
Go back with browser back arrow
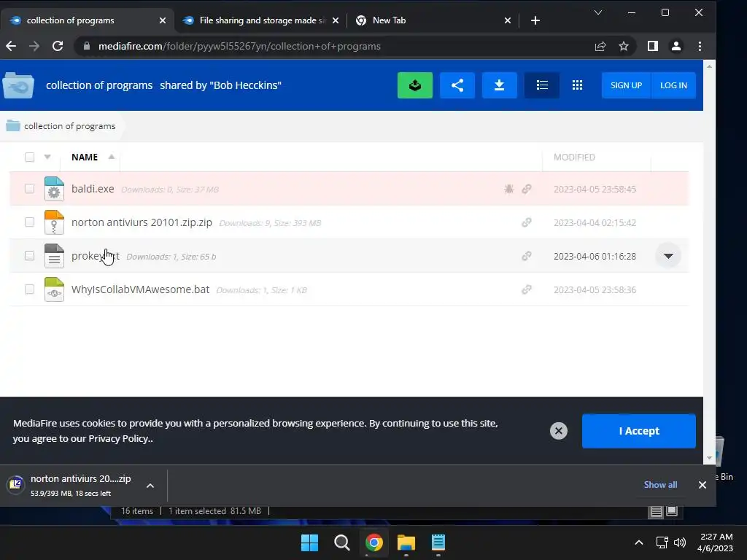(x=11, y=46)
